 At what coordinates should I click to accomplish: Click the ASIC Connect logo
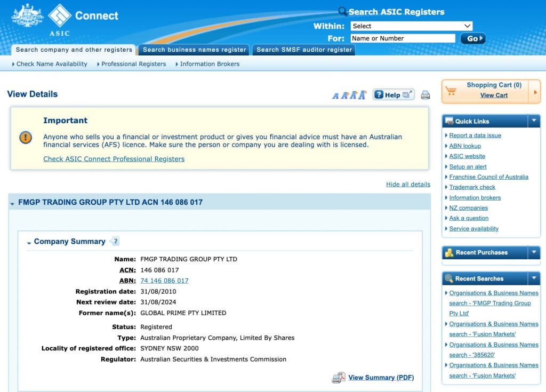click(x=65, y=17)
